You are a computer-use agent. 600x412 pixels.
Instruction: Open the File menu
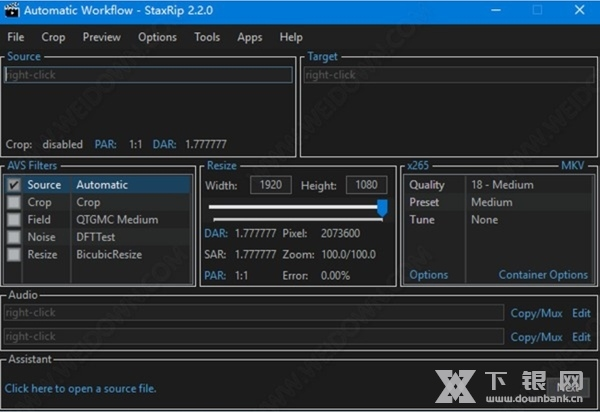click(x=15, y=37)
